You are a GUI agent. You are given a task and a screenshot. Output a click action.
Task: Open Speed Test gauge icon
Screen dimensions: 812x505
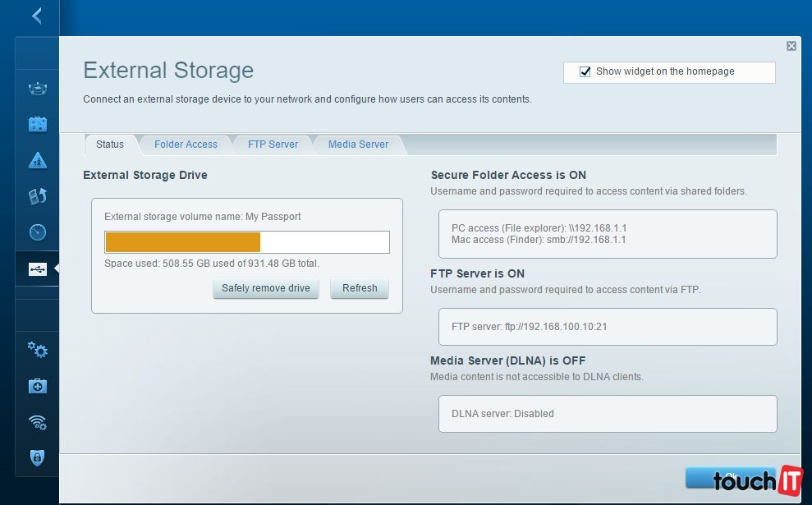coord(38,232)
